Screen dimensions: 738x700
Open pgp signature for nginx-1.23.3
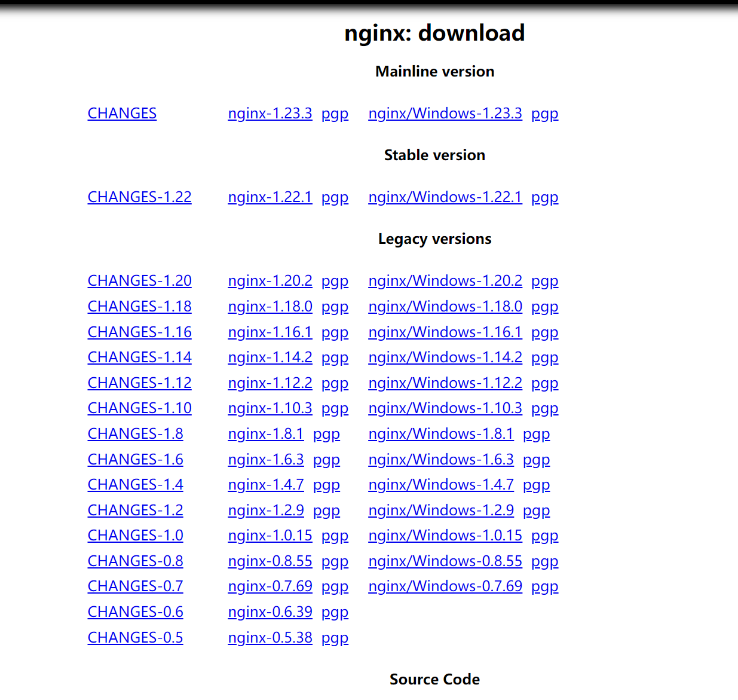click(335, 114)
